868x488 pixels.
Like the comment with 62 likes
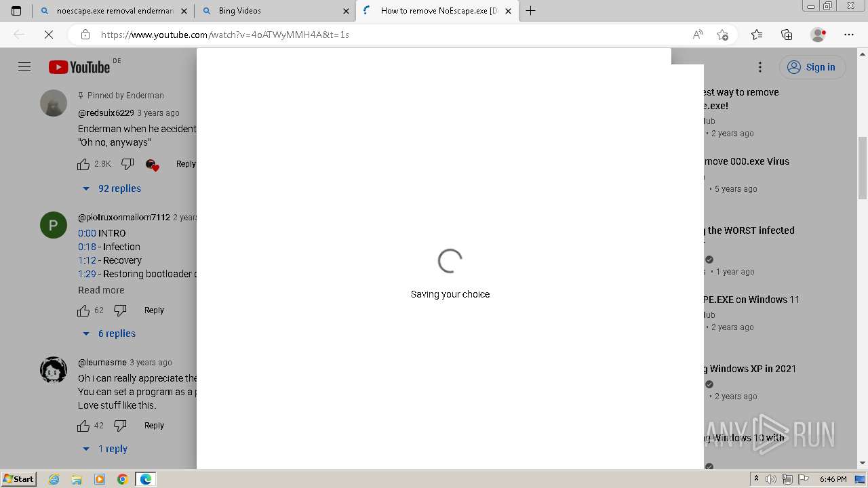[x=83, y=310]
